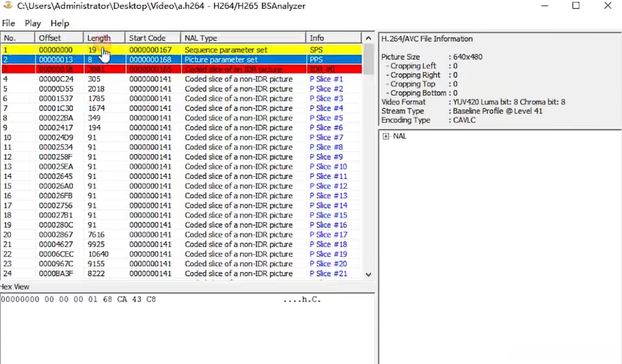This screenshot has height=364, width=622.
Task: Select the P Slice #9 row
Action: tap(181, 157)
